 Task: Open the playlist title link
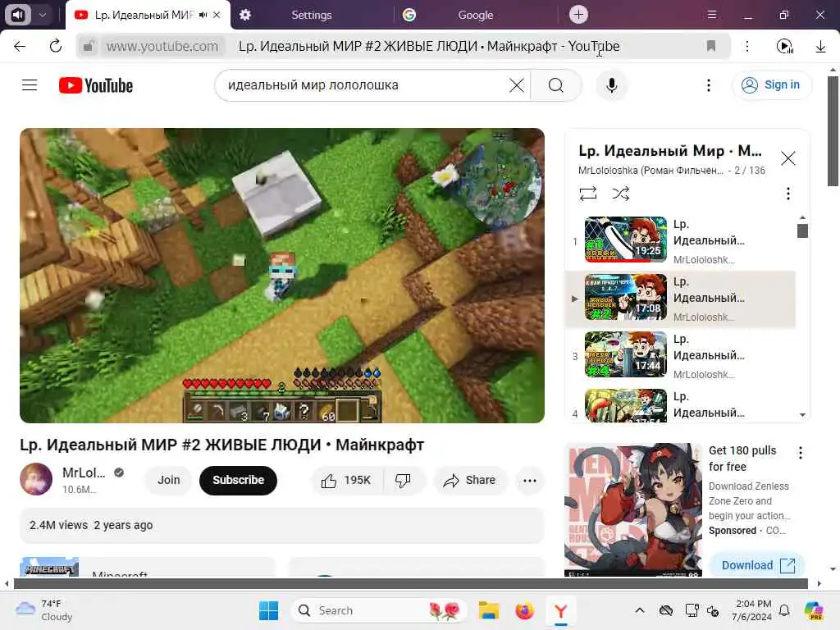[x=669, y=151]
